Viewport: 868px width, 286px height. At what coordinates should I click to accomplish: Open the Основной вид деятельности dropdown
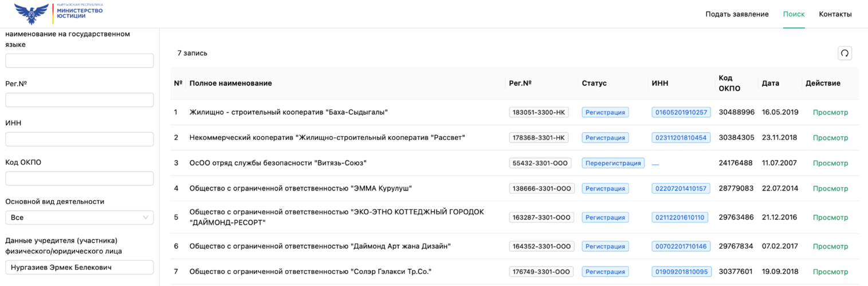tap(80, 217)
